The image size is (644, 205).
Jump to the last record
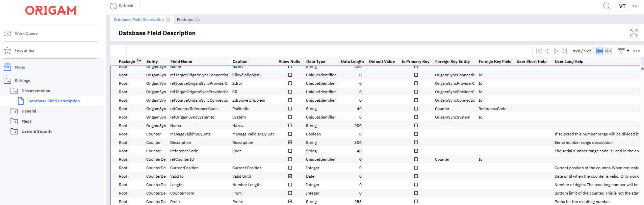564,51
